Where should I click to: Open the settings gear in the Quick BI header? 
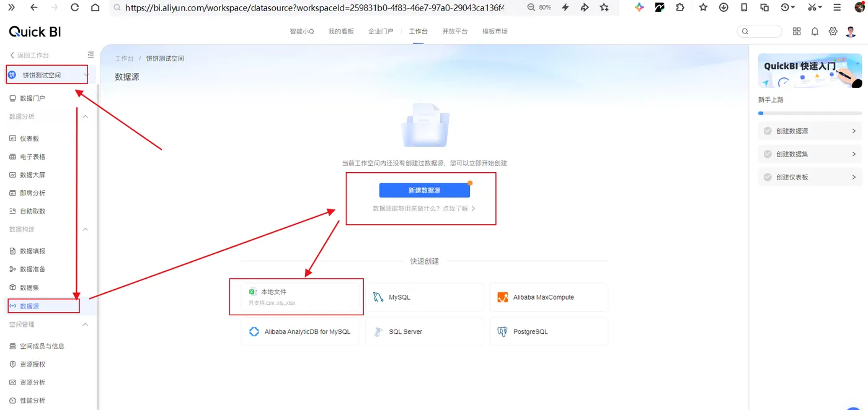pyautogui.click(x=833, y=32)
